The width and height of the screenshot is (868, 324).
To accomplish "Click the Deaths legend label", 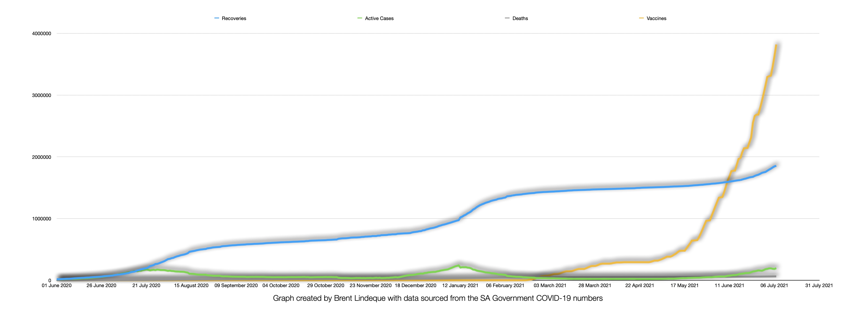I will coord(520,19).
